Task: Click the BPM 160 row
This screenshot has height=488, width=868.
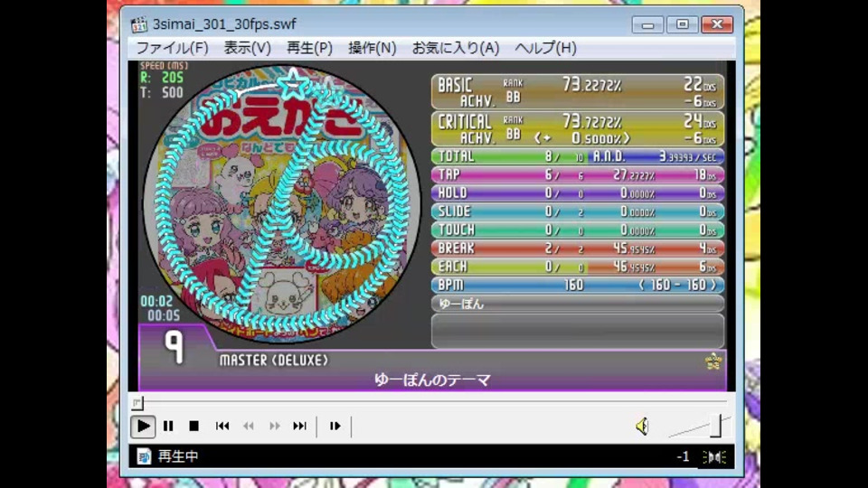Action: (578, 285)
